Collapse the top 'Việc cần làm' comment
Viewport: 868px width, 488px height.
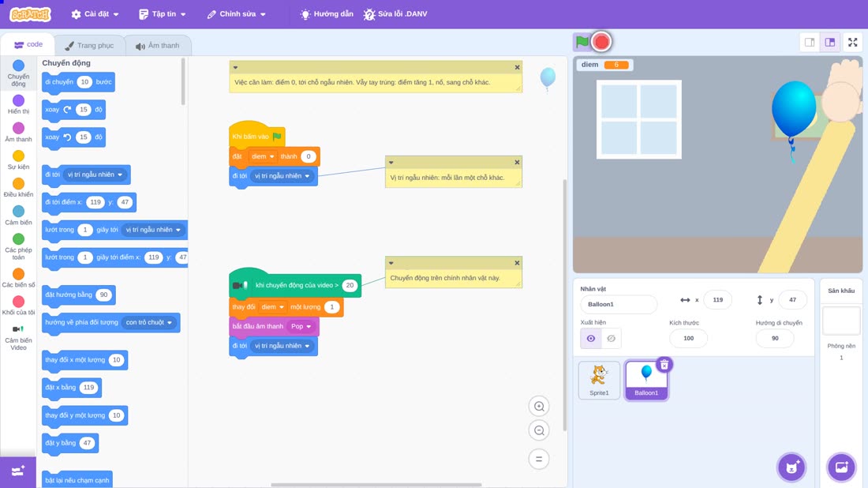pos(235,68)
